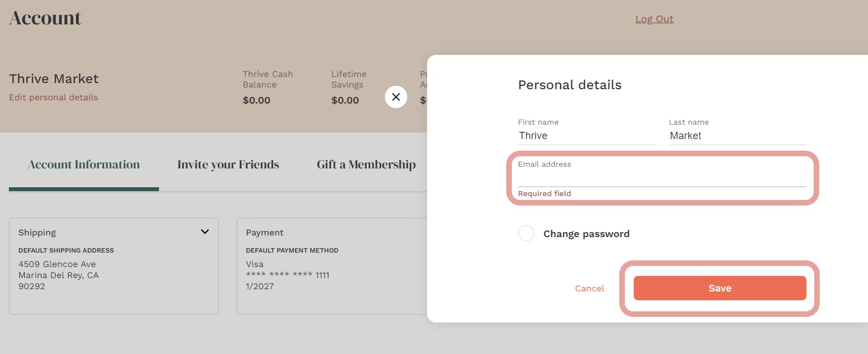
Task: Click the Thrive Cash Balance amount
Action: tap(256, 100)
